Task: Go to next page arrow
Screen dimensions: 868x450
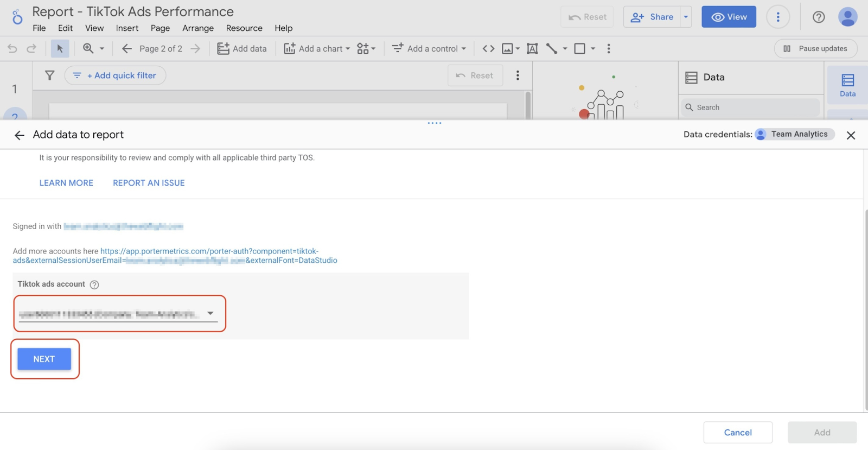Action: (x=195, y=48)
